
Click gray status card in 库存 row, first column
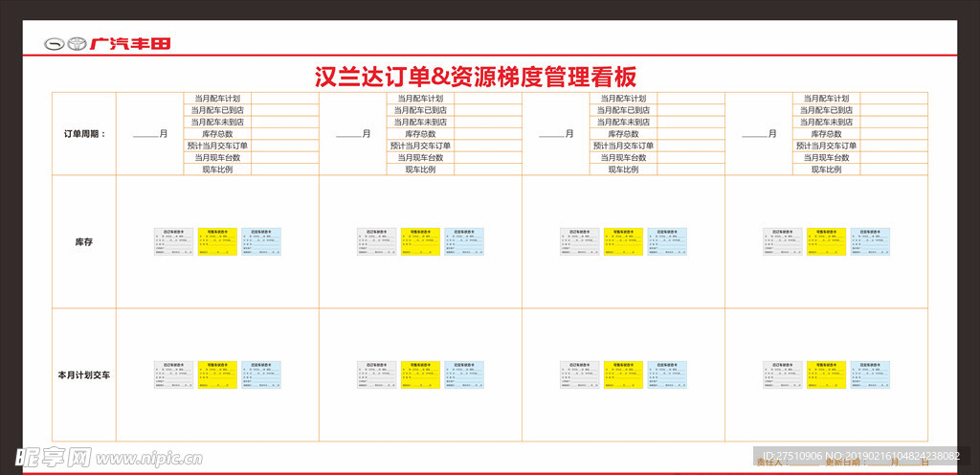tap(174, 241)
